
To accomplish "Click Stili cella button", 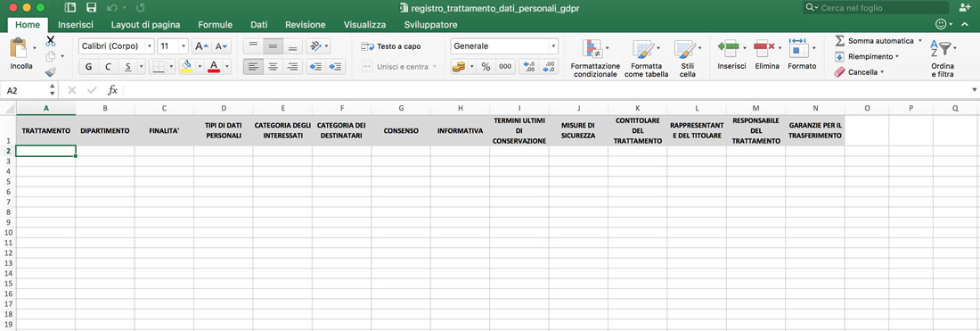I will (x=688, y=59).
